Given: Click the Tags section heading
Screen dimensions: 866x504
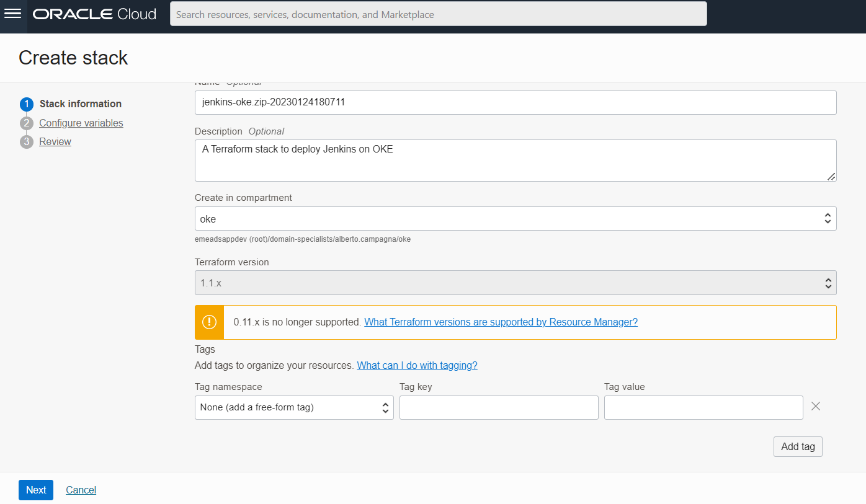Looking at the screenshot, I should 205,349.
